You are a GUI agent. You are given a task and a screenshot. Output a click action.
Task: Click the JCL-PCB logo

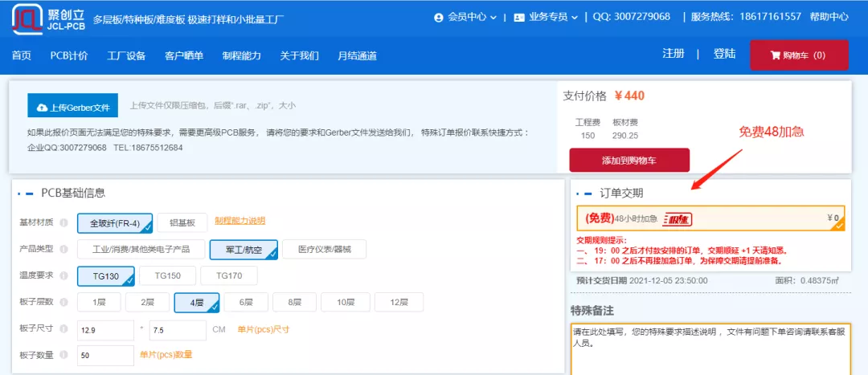click(x=44, y=18)
